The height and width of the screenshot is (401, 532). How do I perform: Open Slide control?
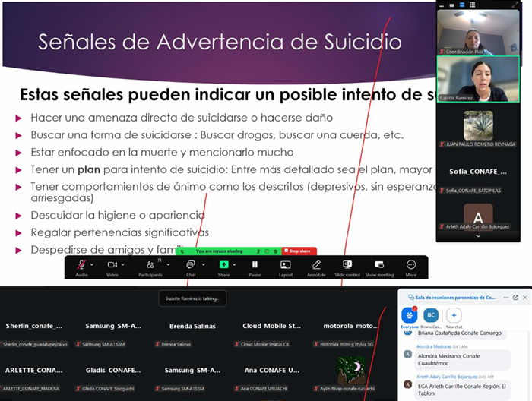347,264
